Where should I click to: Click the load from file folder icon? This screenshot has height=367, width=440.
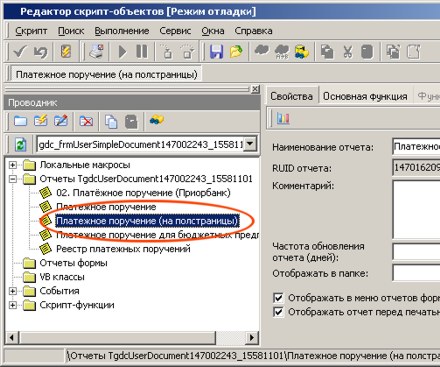pyautogui.click(x=236, y=52)
